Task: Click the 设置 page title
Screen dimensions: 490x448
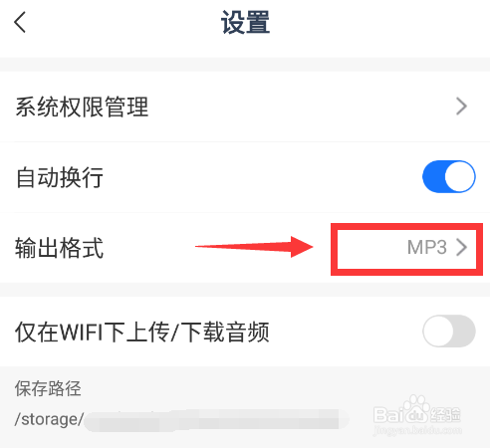Action: click(245, 22)
